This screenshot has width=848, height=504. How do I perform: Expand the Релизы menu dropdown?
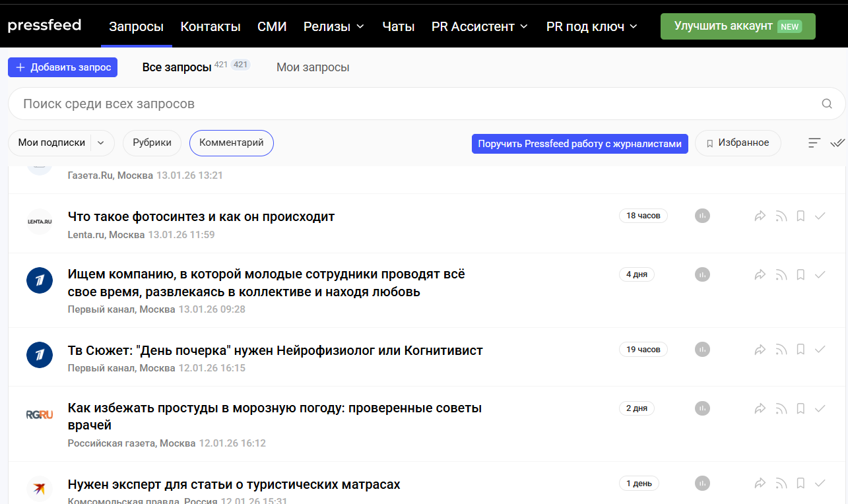coord(333,26)
